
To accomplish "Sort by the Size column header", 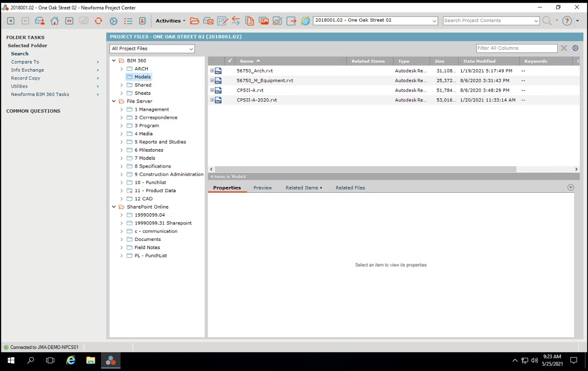I will (x=444, y=60).
